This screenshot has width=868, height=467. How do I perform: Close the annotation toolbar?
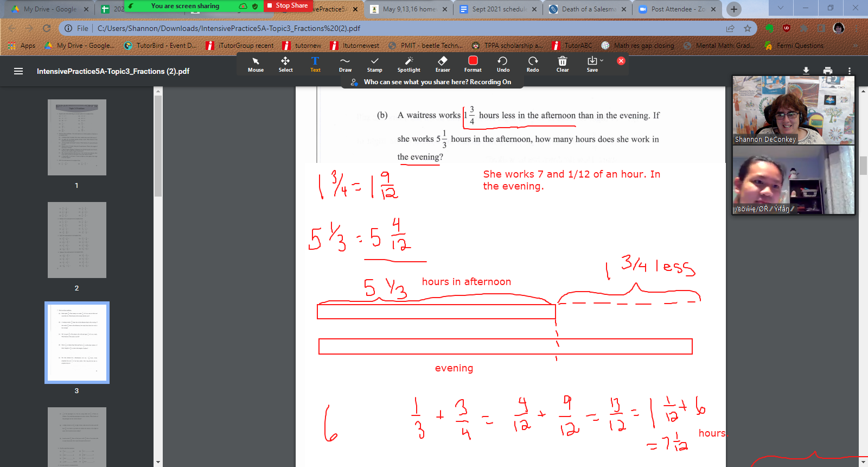(x=621, y=61)
